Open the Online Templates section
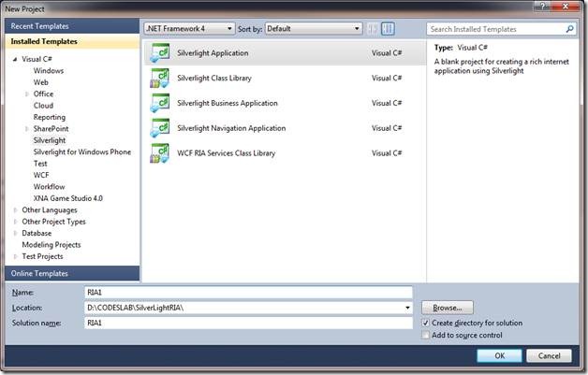588x375 pixels. (39, 273)
